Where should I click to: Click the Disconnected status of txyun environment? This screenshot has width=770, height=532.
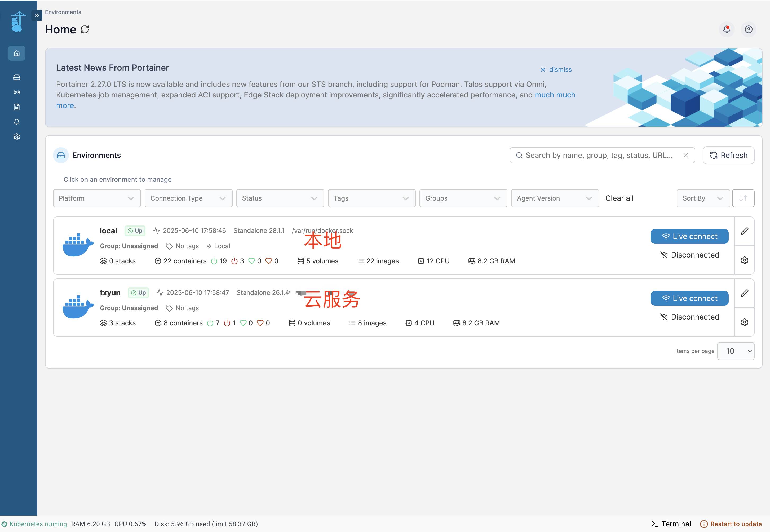click(689, 317)
